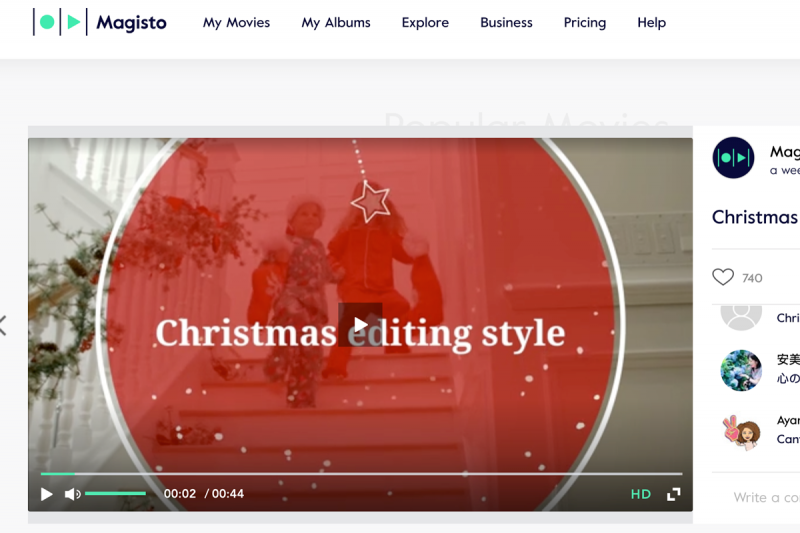800x533 pixels.
Task: Click the Help link
Action: [651, 22]
